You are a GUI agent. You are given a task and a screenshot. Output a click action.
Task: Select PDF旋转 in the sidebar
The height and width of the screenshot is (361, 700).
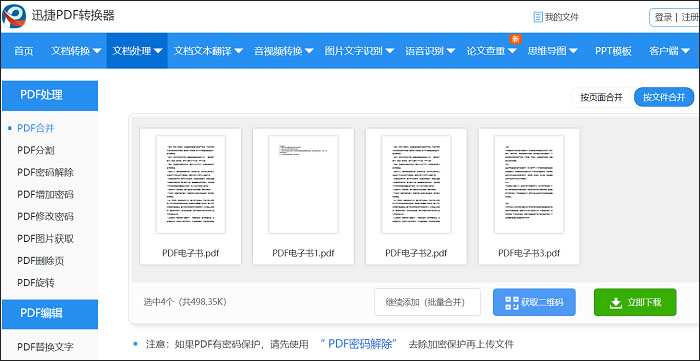pos(36,283)
